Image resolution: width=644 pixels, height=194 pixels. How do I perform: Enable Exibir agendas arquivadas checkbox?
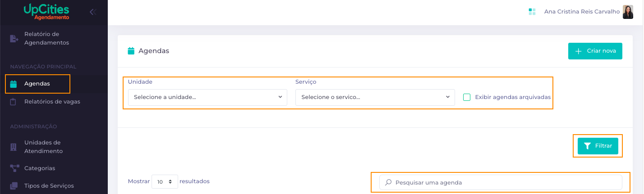pos(467,97)
